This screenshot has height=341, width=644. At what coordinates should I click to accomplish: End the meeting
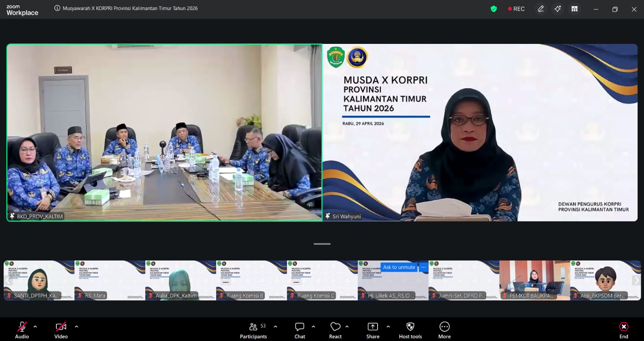[x=623, y=330]
